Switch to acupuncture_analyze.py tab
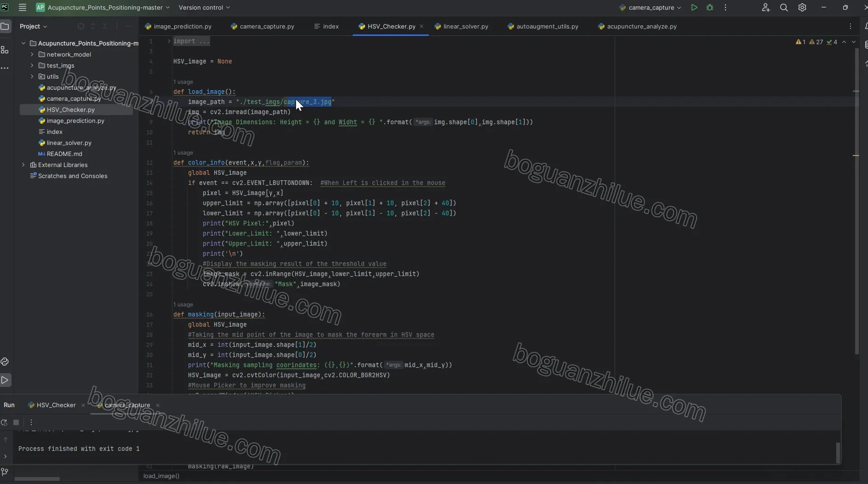868x484 pixels. coord(637,26)
